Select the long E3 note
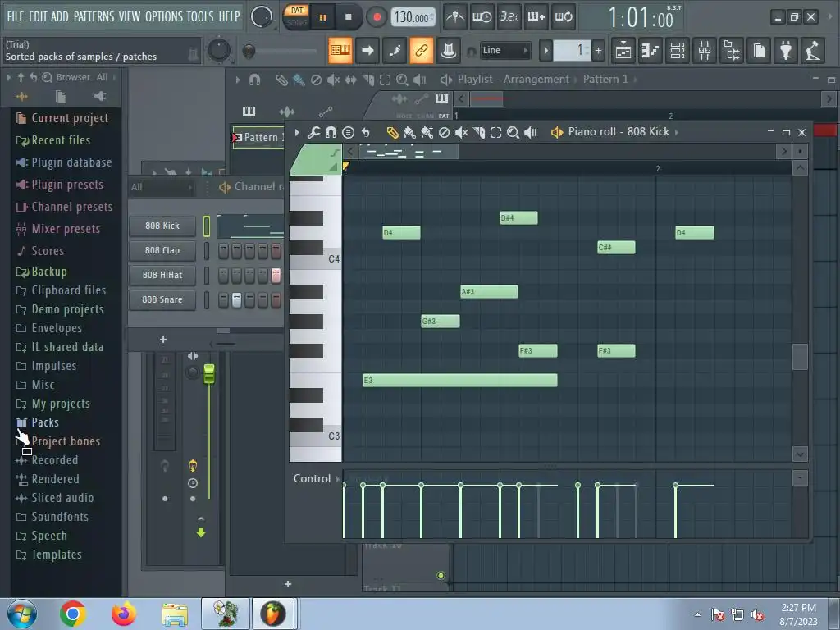Image resolution: width=840 pixels, height=630 pixels. point(460,381)
